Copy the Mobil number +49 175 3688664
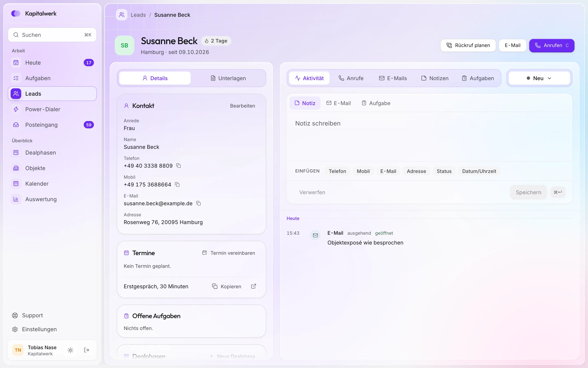 click(x=177, y=184)
